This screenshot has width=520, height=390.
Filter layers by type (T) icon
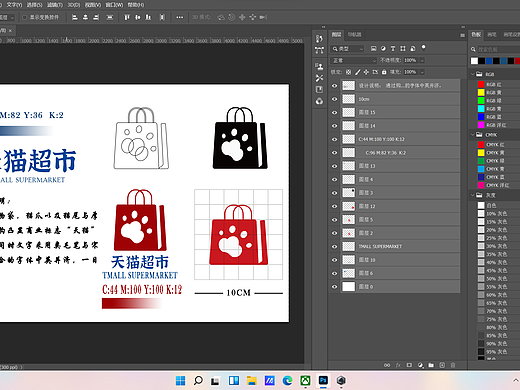tap(393, 49)
